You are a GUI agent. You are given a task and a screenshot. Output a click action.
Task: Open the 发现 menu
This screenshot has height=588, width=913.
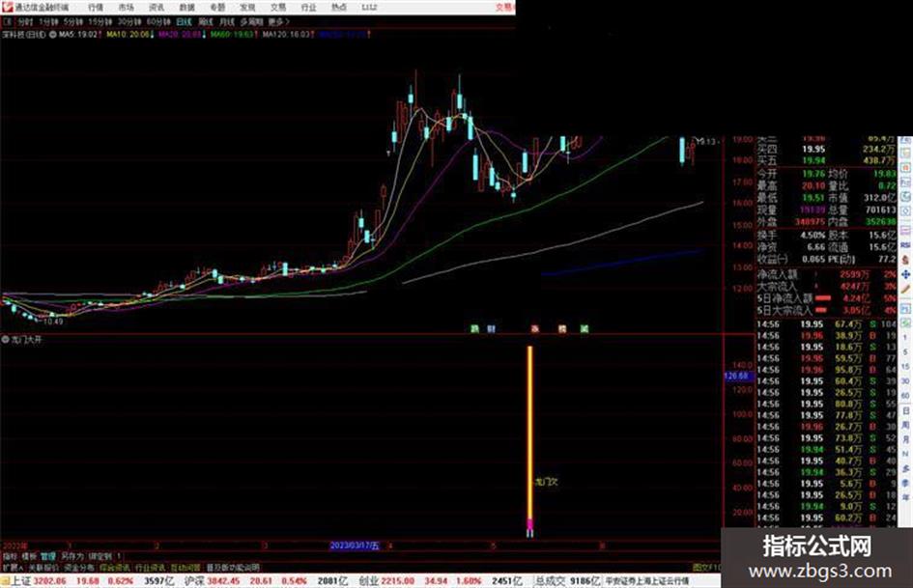coord(247,7)
